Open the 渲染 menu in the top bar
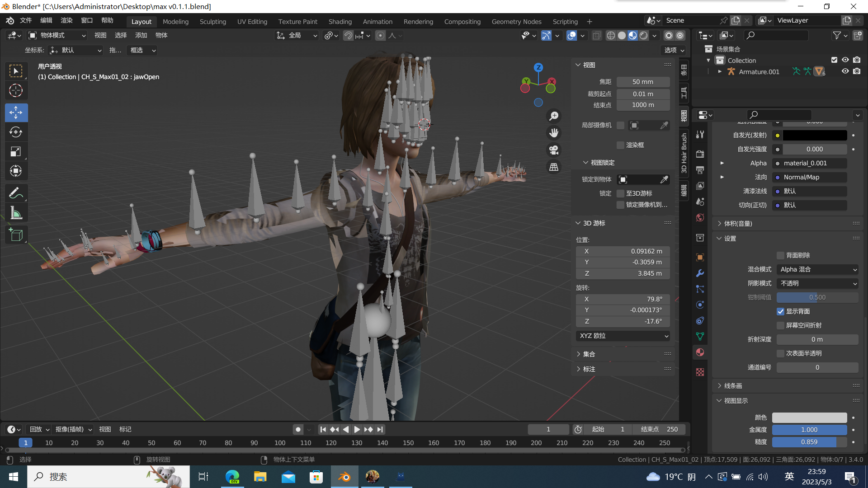The height and width of the screenshot is (488, 868). (x=66, y=20)
